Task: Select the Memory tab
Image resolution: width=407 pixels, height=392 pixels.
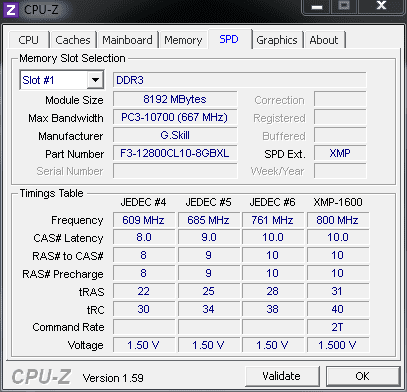Action: (x=183, y=40)
